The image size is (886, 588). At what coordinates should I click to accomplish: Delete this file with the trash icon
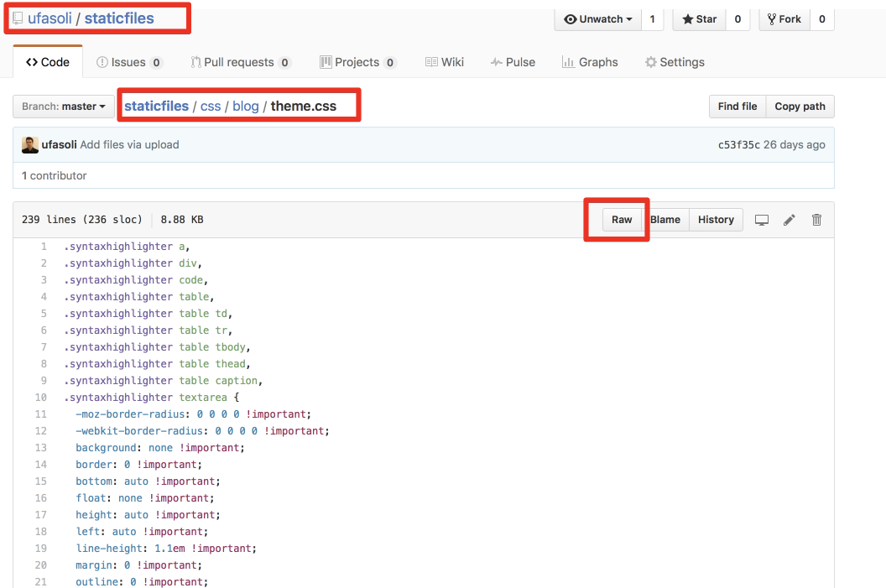coord(816,220)
